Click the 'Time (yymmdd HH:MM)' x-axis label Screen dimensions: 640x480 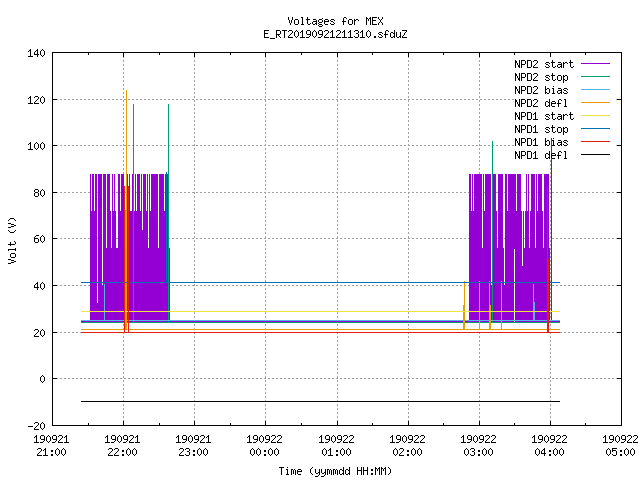point(335,471)
